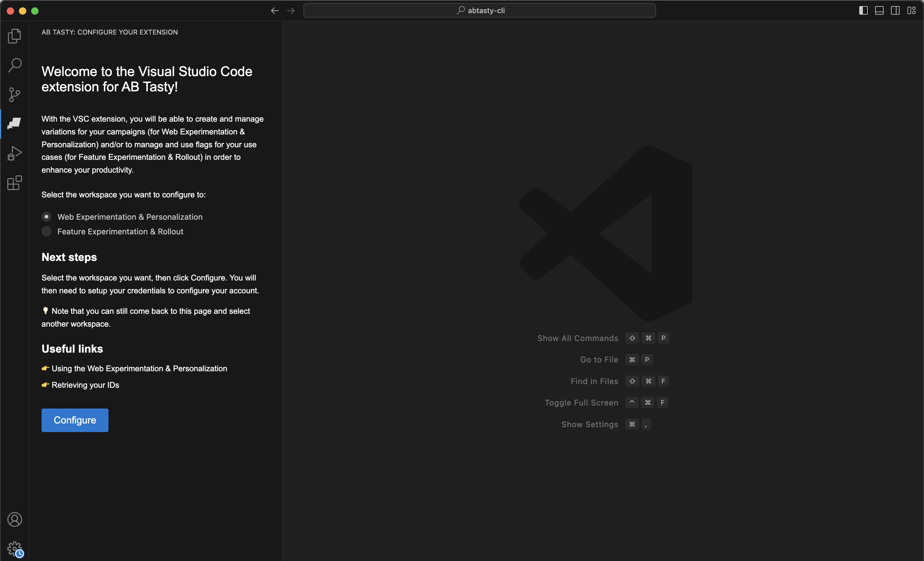Click the Find in Files shortcut label
Image resolution: width=924 pixels, height=561 pixels.
(594, 381)
